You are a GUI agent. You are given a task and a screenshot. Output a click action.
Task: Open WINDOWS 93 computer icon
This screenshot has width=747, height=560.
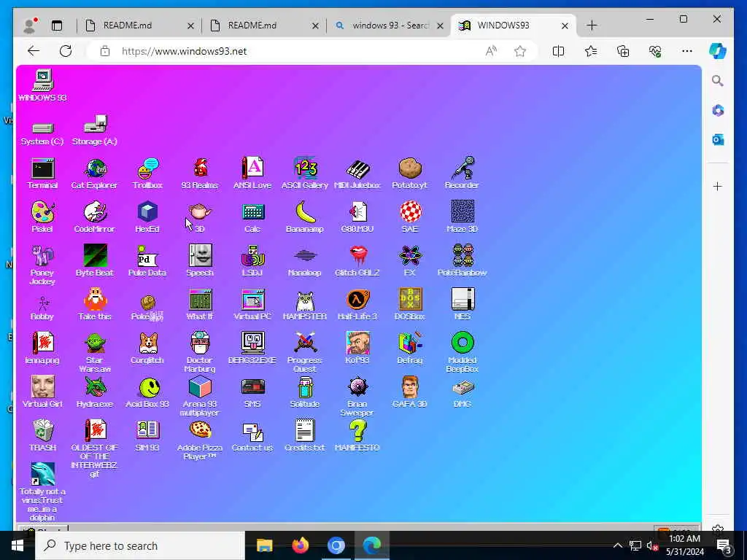[x=42, y=86]
